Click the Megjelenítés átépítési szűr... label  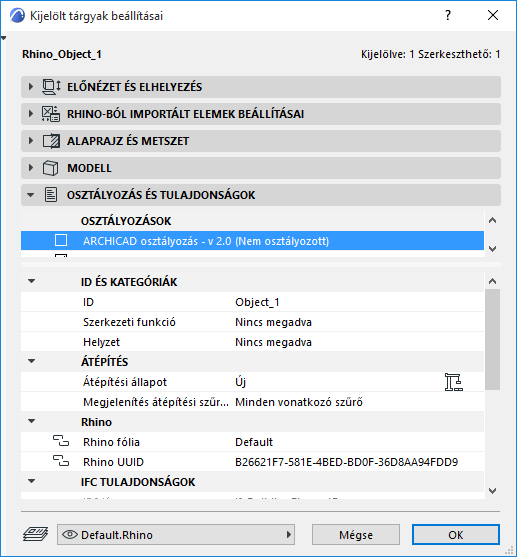(156, 402)
